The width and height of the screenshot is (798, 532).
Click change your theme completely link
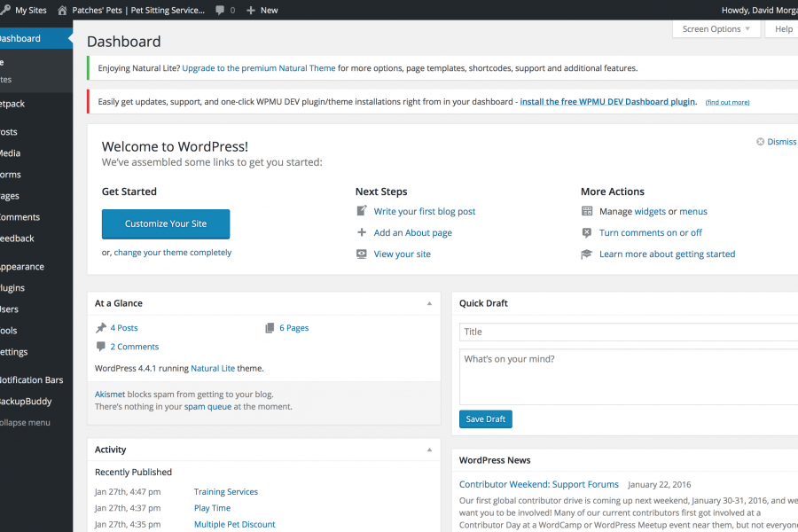[x=173, y=253]
